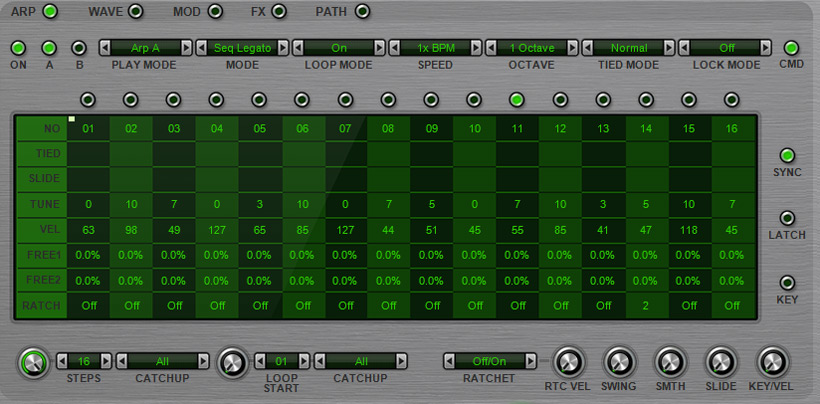Toggle step 08 LED above grid

click(388, 99)
